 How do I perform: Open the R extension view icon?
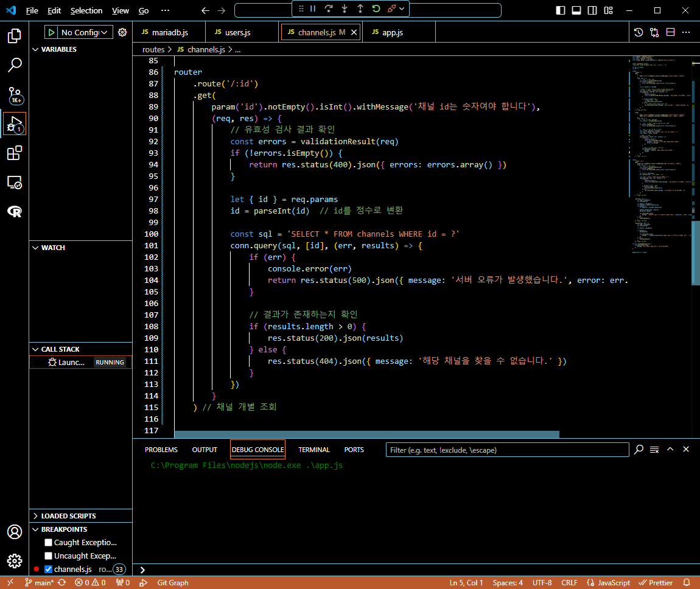click(14, 212)
